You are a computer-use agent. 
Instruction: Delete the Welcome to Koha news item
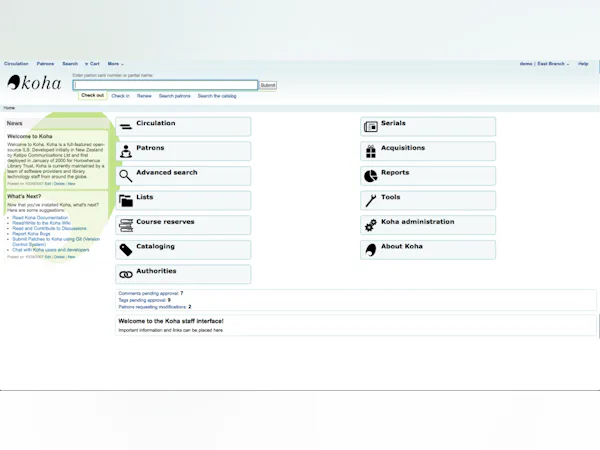59,184
